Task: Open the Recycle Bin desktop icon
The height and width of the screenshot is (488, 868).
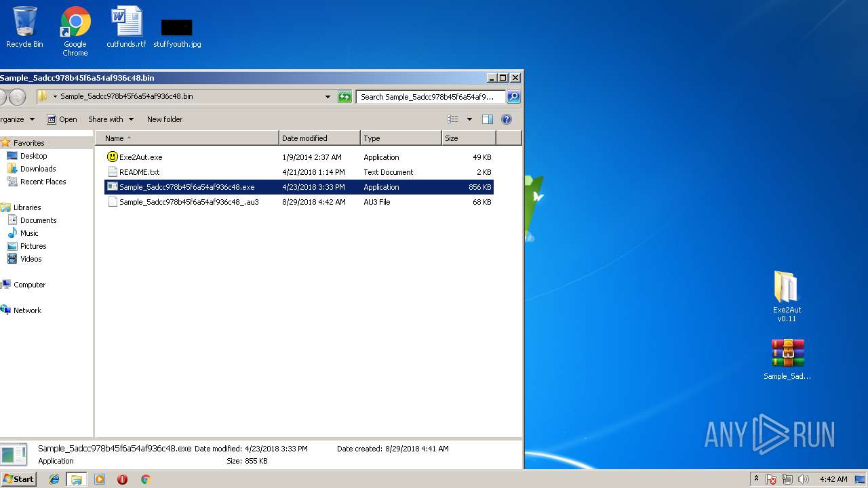Action: pos(24,27)
